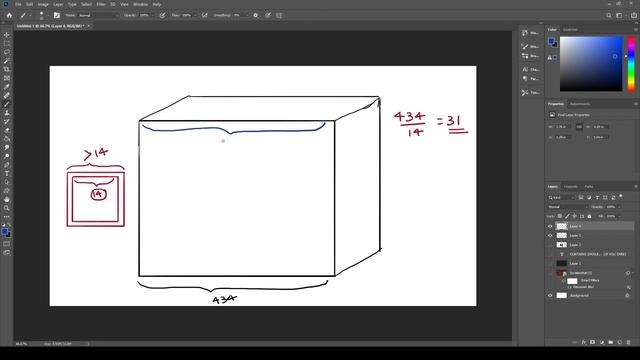Select the Background layer thumbnail
Image resolution: width=640 pixels, height=360 pixels.
click(x=562, y=296)
